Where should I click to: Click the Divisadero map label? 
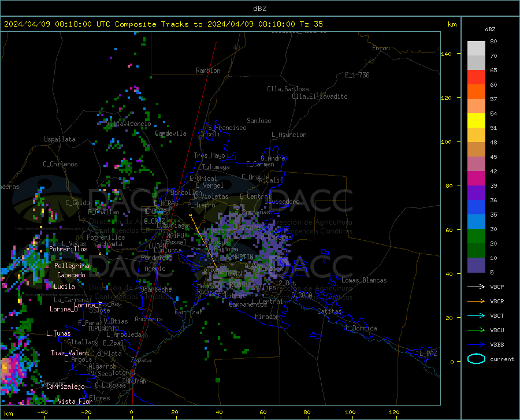point(282,202)
